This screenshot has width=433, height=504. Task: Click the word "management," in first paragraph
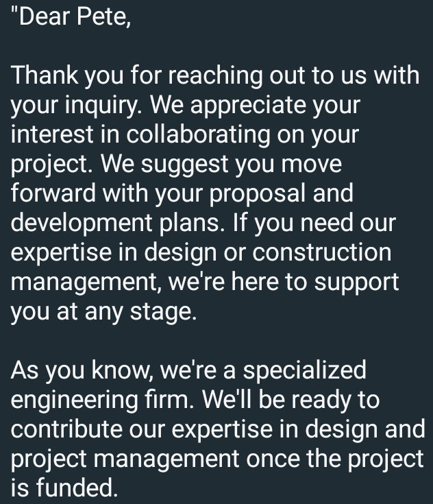pyautogui.click(x=86, y=282)
